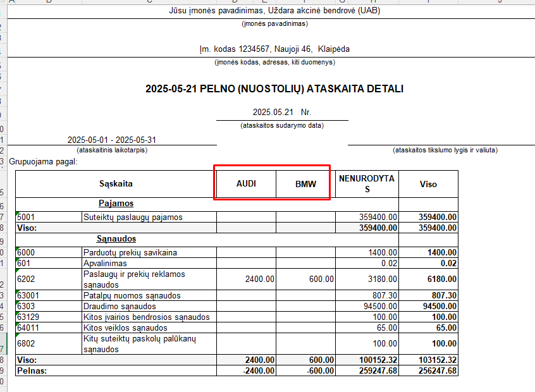Click AUDI value 2400.00 in the 6202 row
This screenshot has height=392, width=535.
[247, 279]
